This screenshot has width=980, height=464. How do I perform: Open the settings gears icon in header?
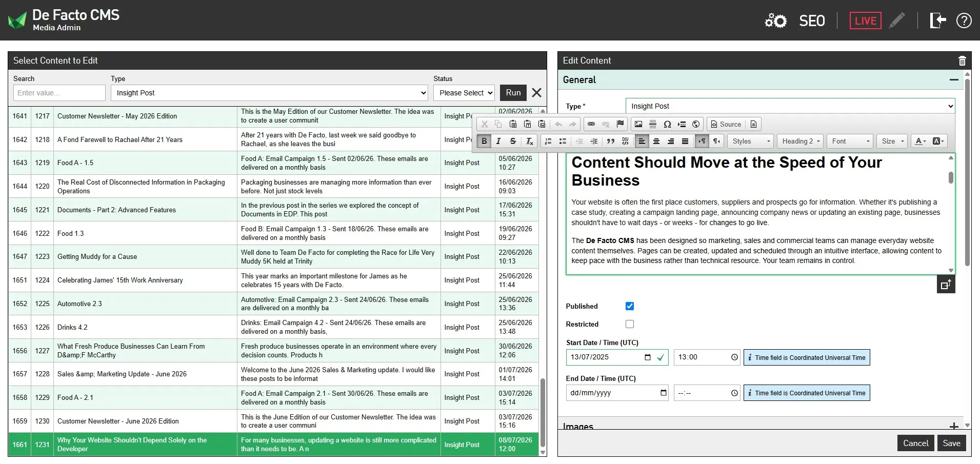coord(775,21)
